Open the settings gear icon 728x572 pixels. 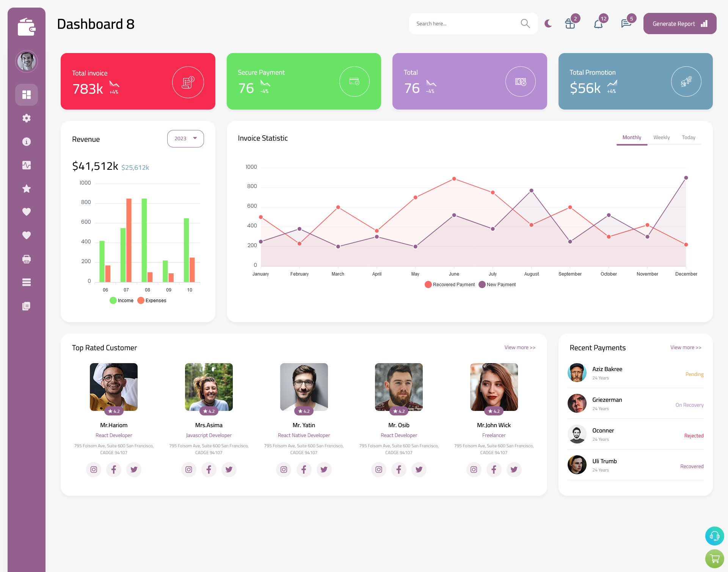pos(27,118)
